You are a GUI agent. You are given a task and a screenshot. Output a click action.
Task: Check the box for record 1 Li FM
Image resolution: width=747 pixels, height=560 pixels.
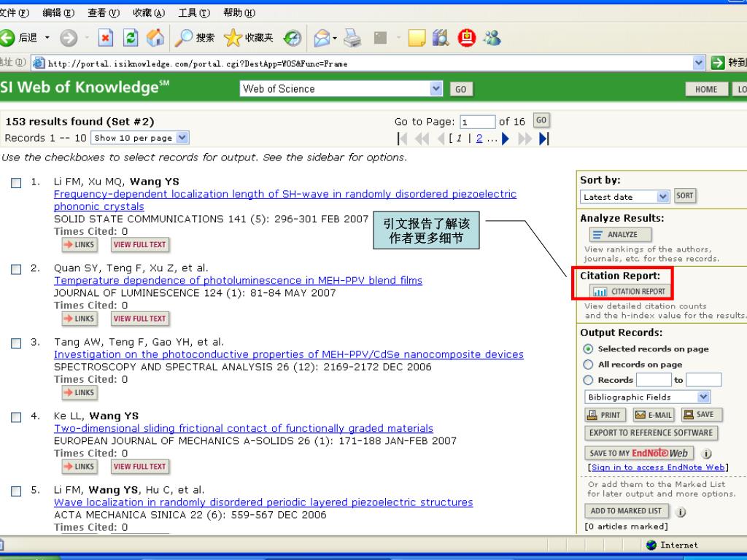click(x=16, y=183)
